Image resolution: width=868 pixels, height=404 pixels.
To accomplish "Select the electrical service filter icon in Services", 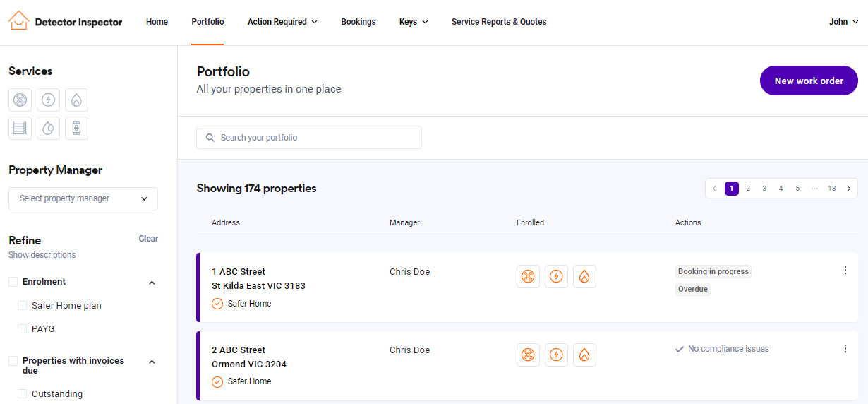I will 48,100.
